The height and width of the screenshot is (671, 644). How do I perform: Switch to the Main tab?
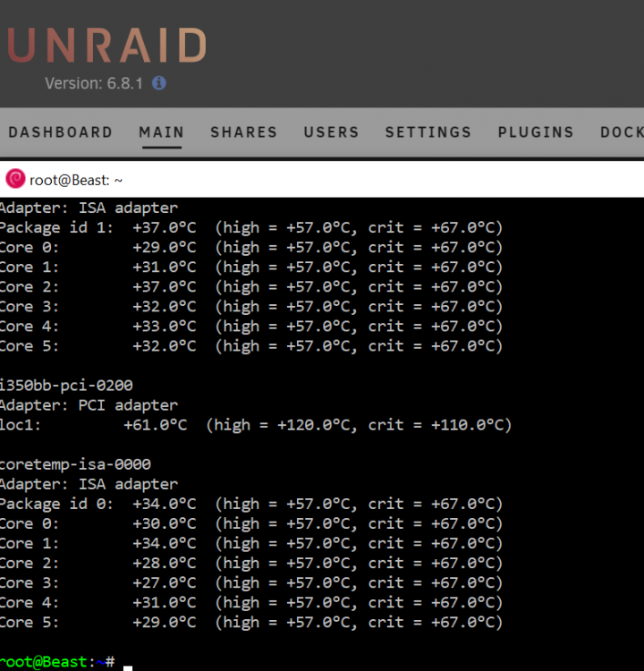161,132
